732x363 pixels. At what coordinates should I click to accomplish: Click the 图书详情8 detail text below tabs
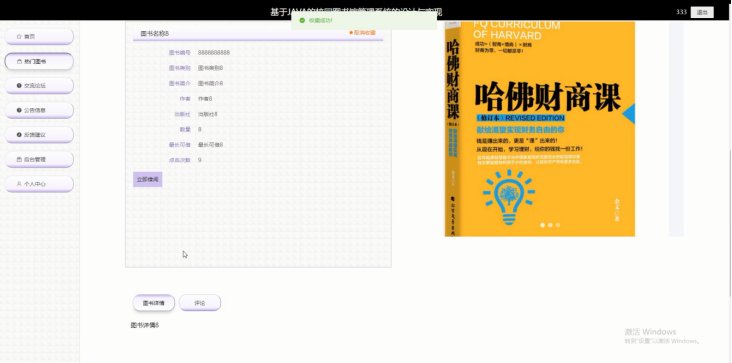pyautogui.click(x=145, y=325)
